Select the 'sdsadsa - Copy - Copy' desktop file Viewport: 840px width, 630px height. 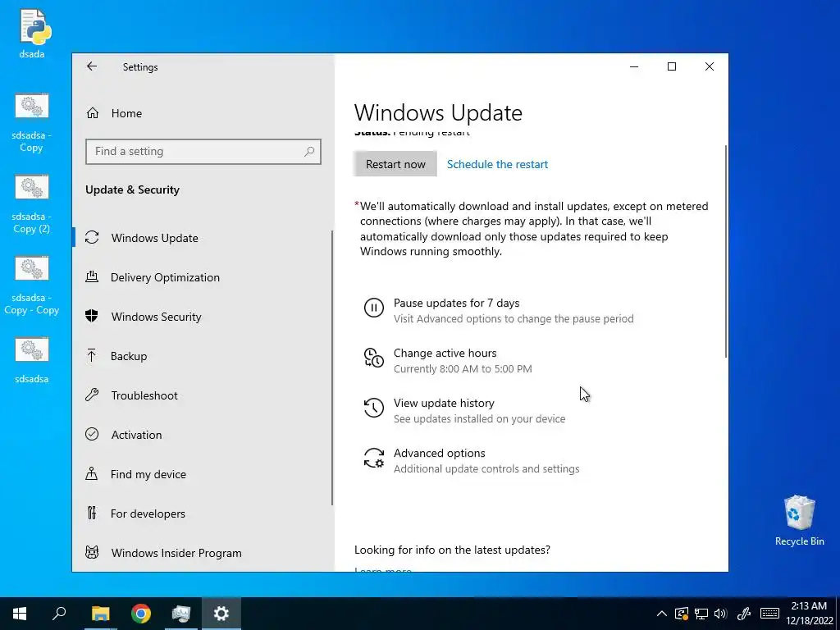(x=32, y=285)
